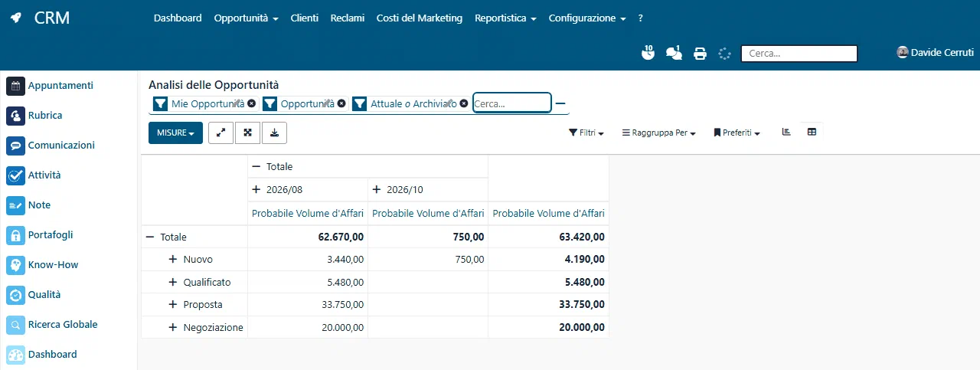Click the Davide Cerruti user name

click(x=942, y=52)
